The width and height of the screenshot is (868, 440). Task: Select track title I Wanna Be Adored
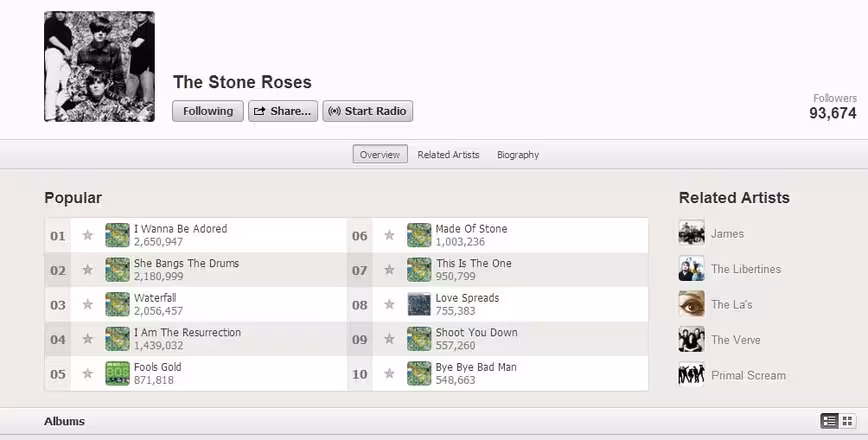click(180, 229)
